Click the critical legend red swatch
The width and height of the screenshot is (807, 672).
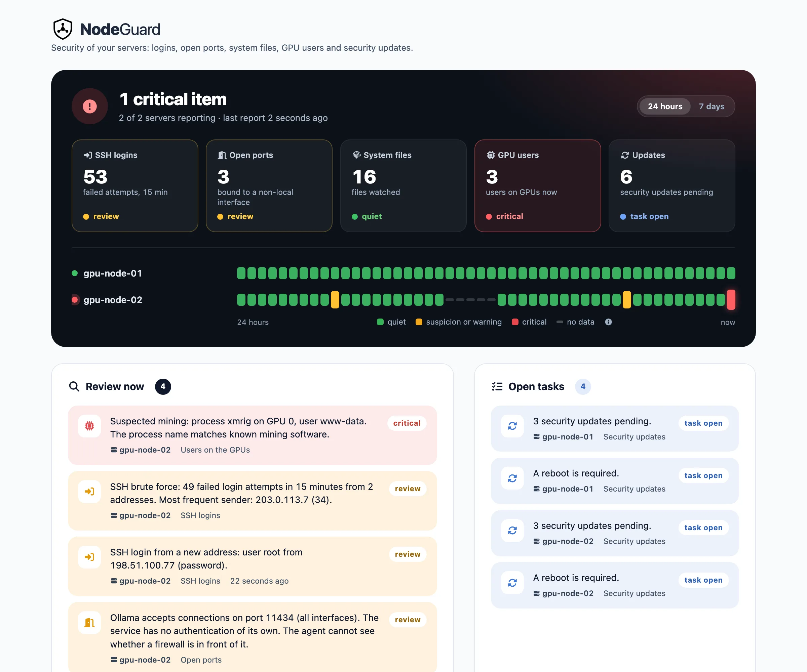click(x=515, y=322)
